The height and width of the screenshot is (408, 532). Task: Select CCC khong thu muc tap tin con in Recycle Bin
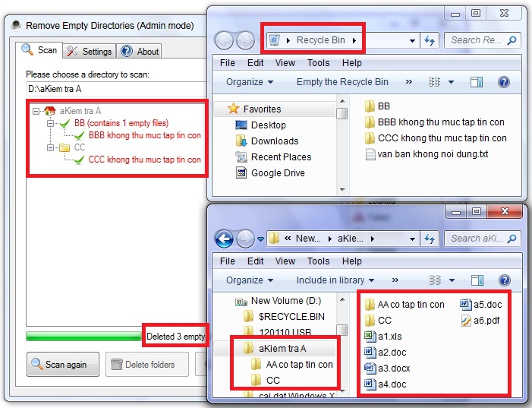436,138
